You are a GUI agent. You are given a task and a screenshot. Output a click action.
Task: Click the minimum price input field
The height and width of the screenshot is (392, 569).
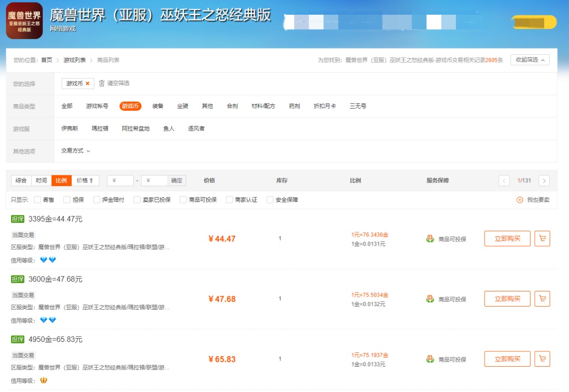[x=121, y=181]
